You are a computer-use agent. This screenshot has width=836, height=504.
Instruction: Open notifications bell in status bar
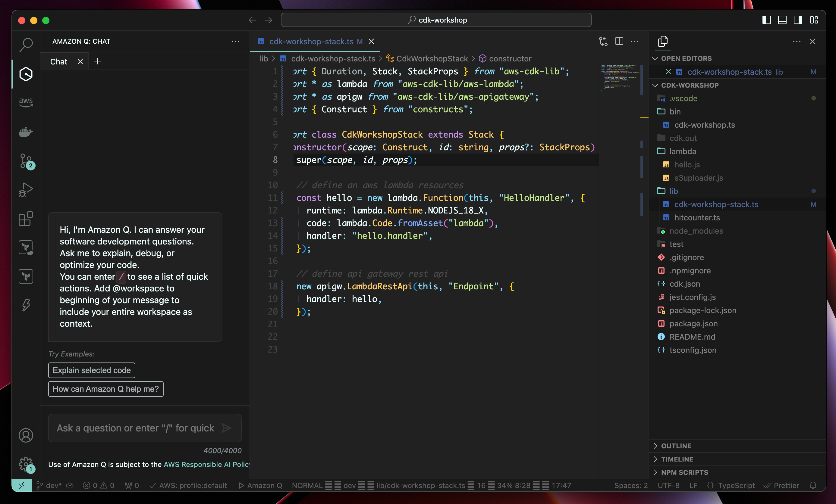pos(813,485)
